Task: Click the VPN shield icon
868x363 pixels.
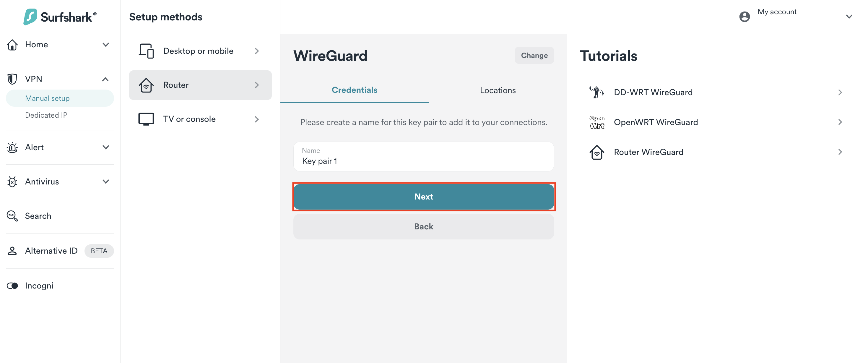Action: (12, 79)
